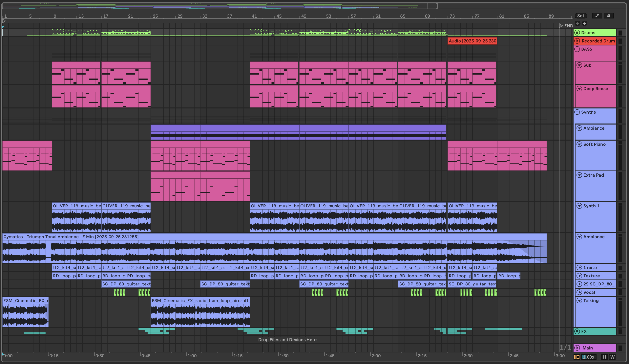
Task: Adjust the 1.00x playback speed field
Action: tap(589, 357)
